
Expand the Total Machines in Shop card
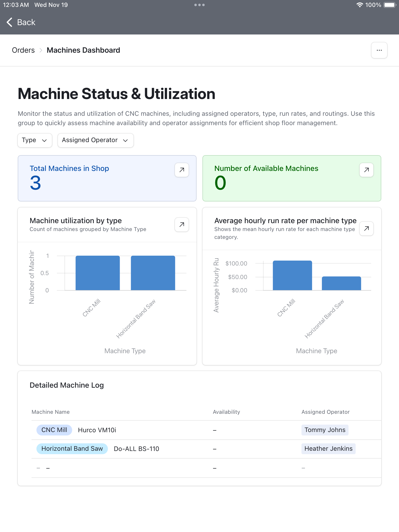click(x=182, y=170)
